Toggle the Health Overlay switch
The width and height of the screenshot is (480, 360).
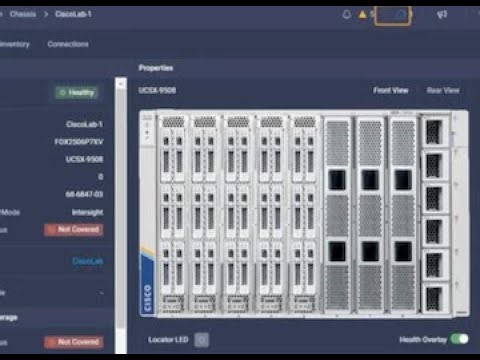[459, 339]
